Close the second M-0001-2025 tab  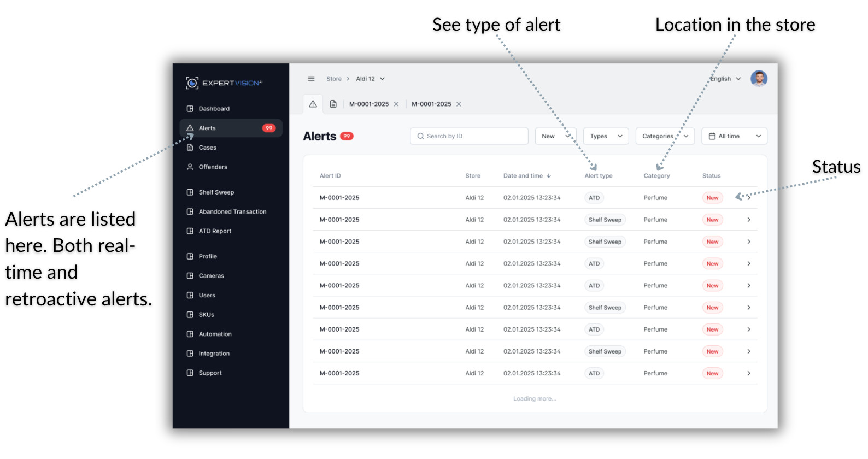click(459, 104)
